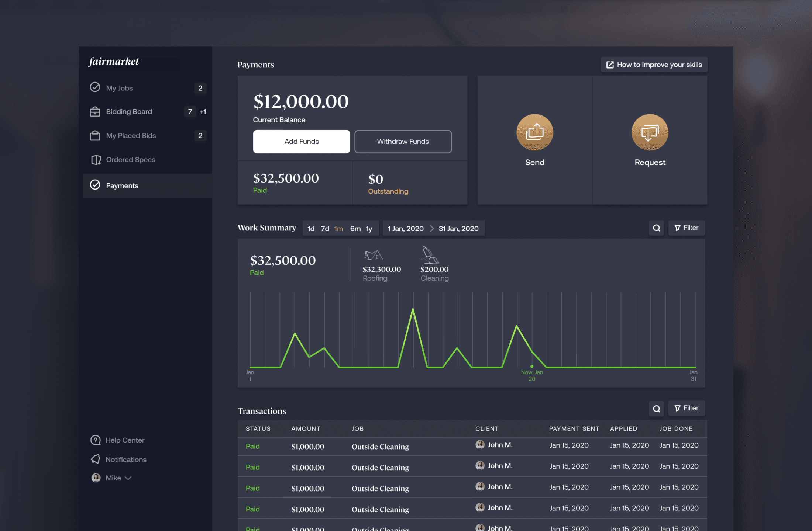Click the Now Jan 20 chart marker

(x=531, y=366)
